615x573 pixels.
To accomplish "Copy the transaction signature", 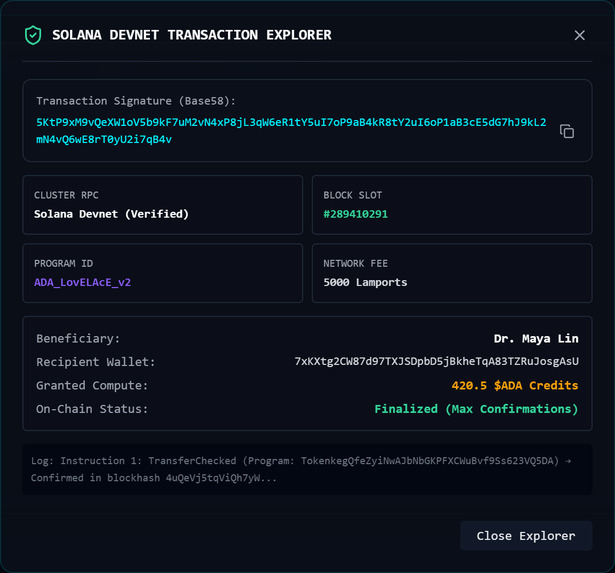I will coord(567,131).
